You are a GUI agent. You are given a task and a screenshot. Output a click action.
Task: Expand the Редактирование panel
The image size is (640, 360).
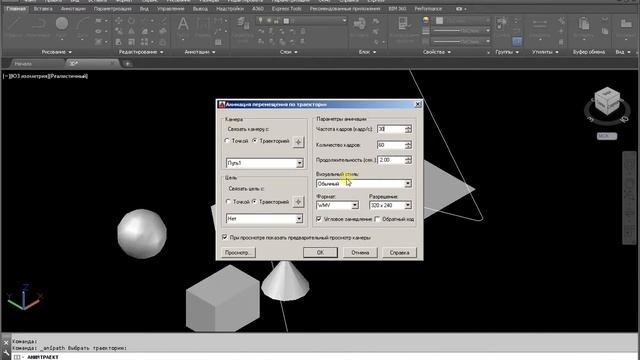(141, 52)
